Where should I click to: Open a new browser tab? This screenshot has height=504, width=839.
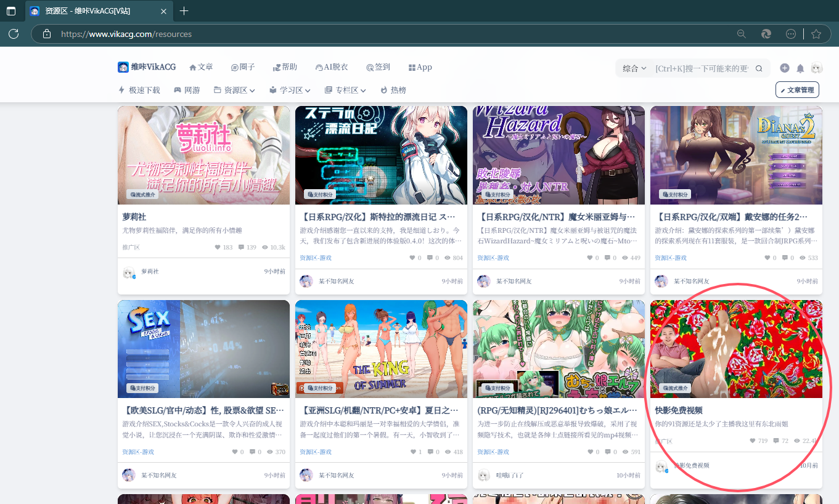[184, 11]
